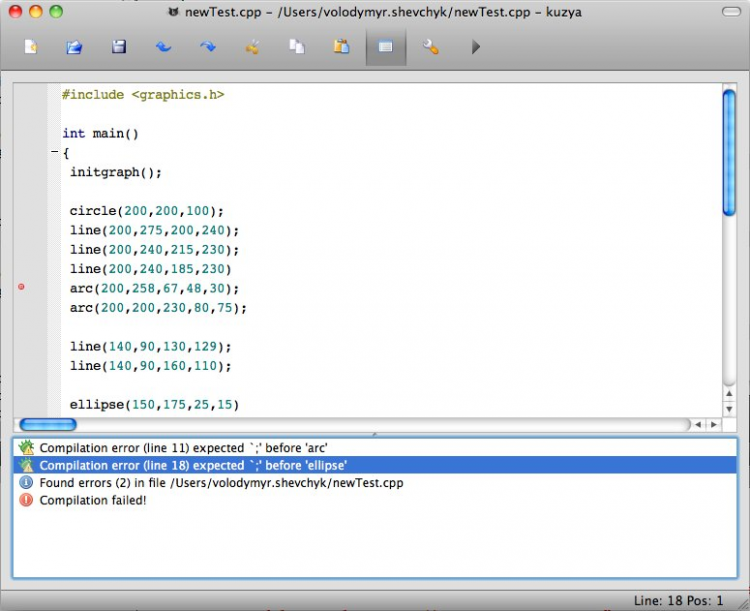Viewport: 750px width, 611px height.
Task: Click the Paste clipboard icon
Action: [x=342, y=47]
